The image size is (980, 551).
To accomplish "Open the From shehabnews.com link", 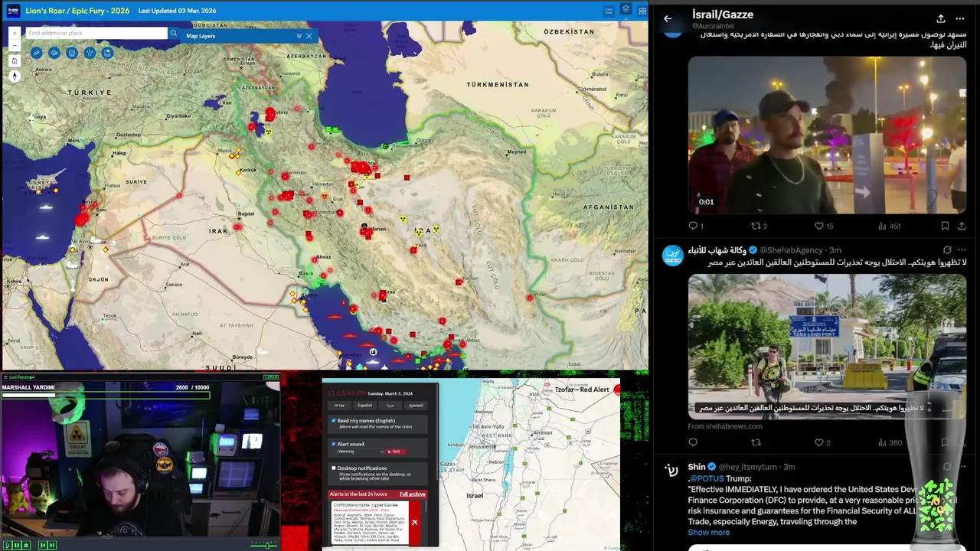I will pyautogui.click(x=725, y=426).
